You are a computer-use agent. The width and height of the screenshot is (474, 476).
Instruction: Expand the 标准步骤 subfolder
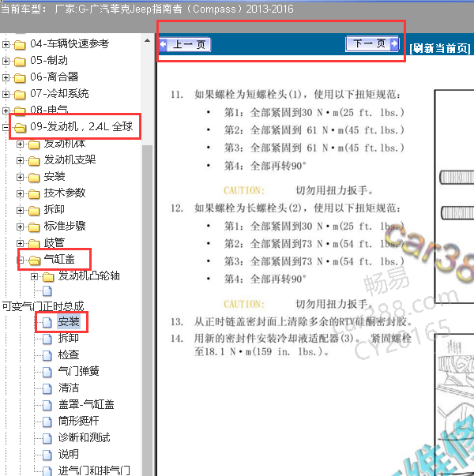[20, 227]
